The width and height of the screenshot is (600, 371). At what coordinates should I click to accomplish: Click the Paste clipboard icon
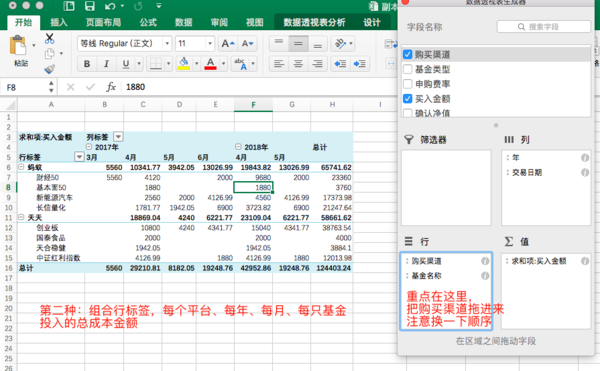[18, 46]
